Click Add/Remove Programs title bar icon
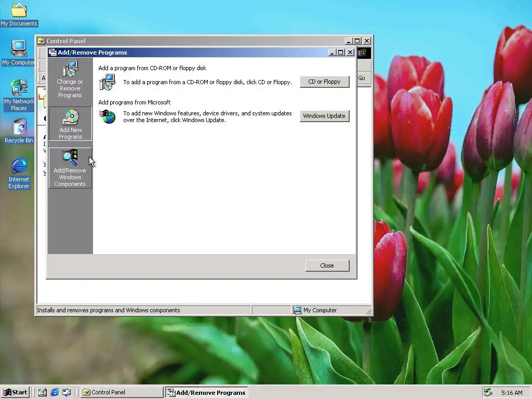 tap(52, 52)
